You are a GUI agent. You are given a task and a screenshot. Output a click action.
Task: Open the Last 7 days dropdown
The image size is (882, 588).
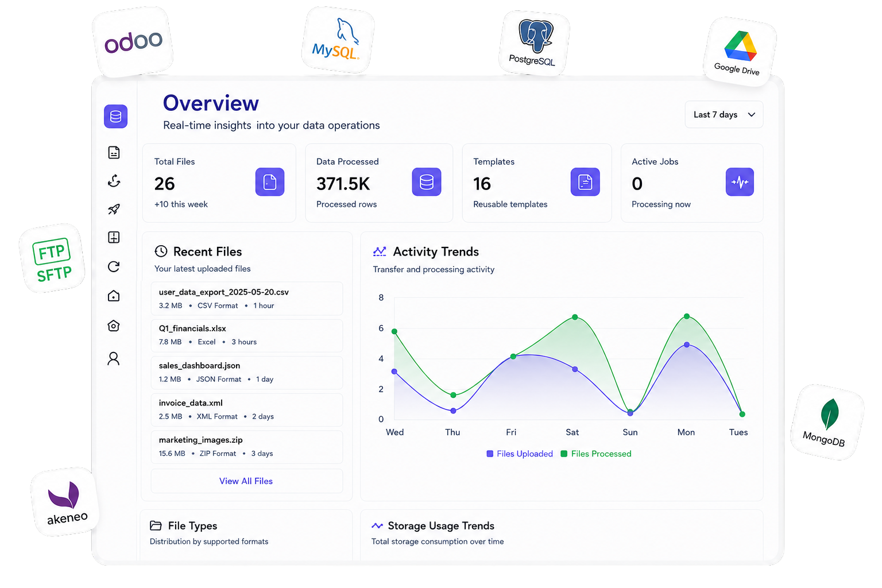tap(724, 114)
